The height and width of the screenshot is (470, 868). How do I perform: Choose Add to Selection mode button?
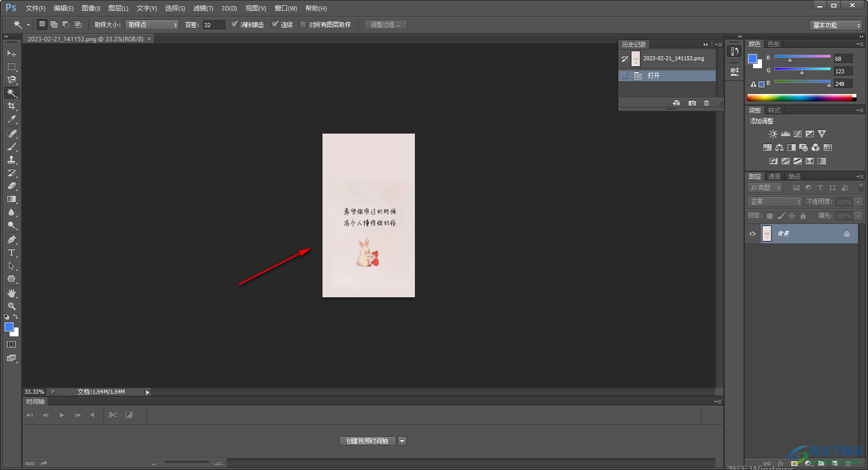pos(54,24)
